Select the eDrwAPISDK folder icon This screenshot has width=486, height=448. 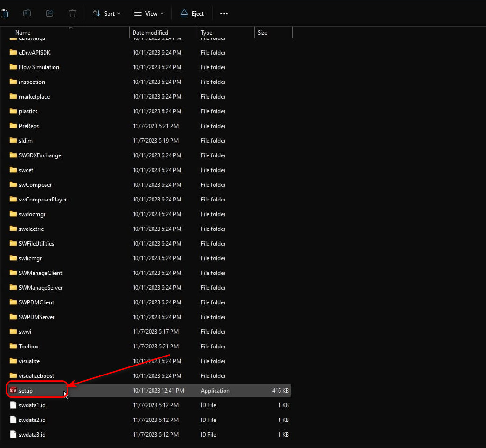pyautogui.click(x=13, y=52)
